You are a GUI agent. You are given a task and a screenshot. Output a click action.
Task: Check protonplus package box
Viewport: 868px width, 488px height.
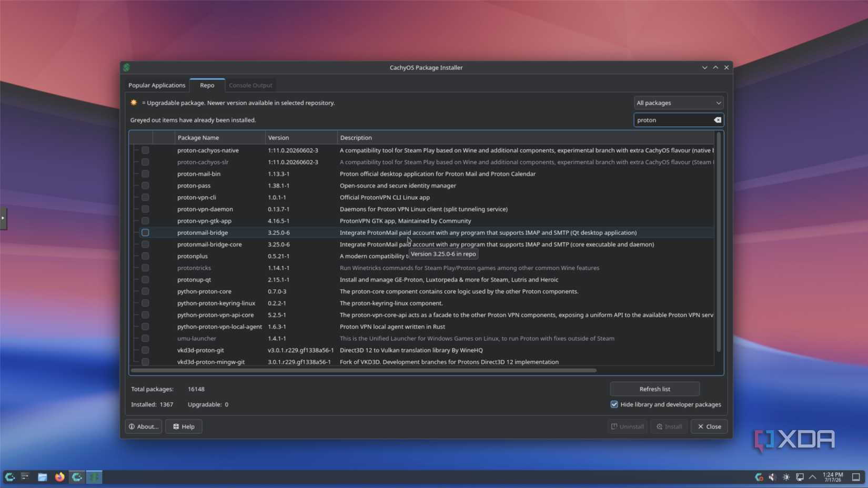click(x=145, y=256)
